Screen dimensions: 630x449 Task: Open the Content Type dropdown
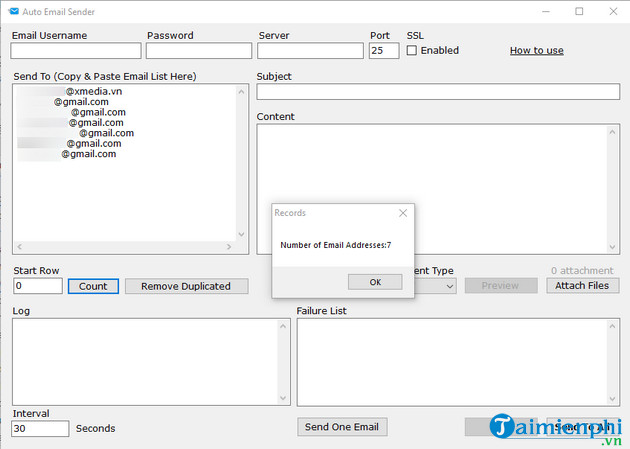point(450,286)
